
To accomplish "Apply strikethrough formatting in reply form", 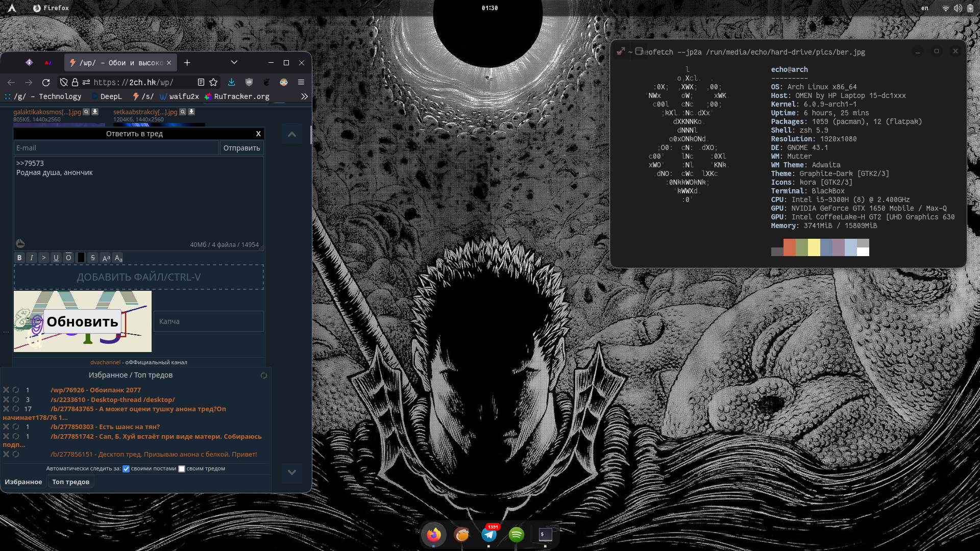I will (x=93, y=258).
